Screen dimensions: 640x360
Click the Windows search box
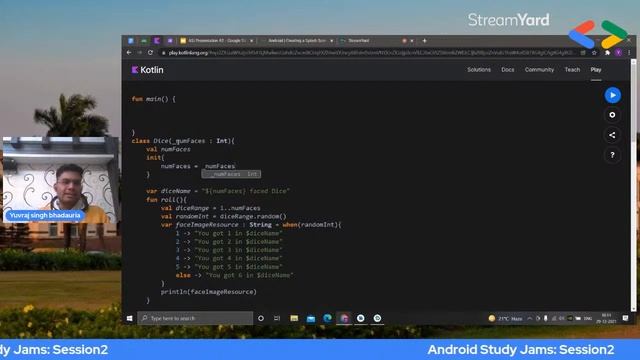pos(195,318)
